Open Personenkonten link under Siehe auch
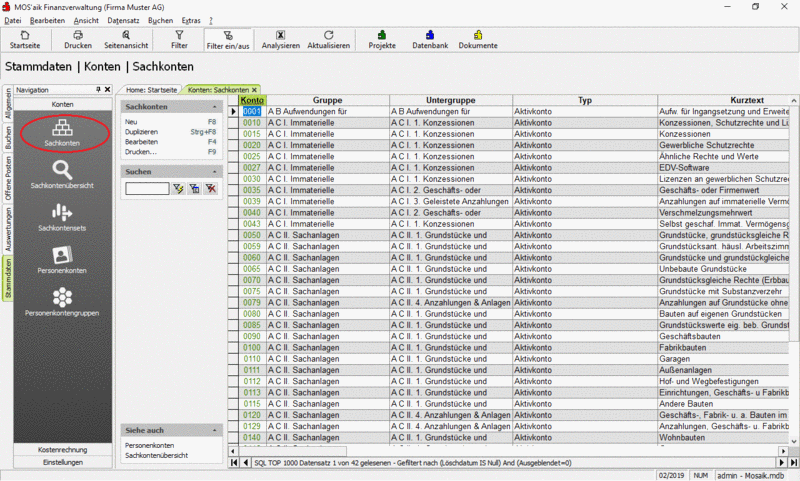800x481 pixels. (149, 445)
